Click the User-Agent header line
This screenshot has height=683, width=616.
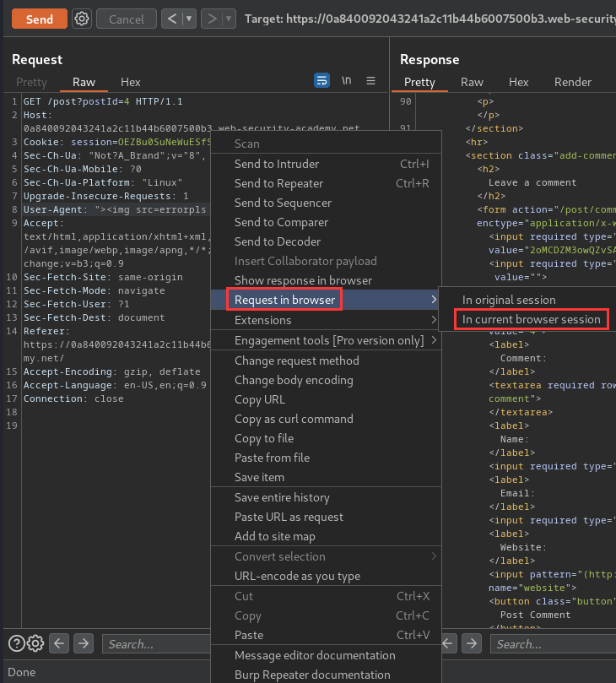pyautogui.click(x=115, y=209)
